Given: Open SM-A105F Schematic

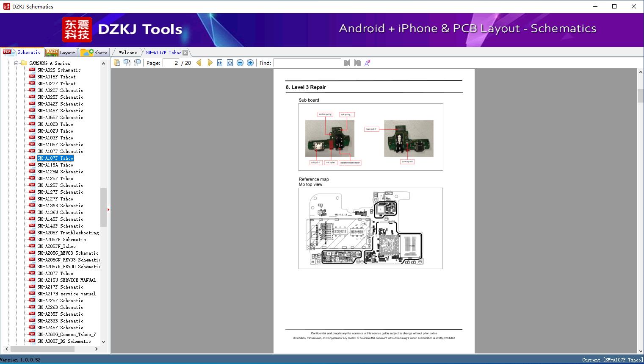Looking at the screenshot, I should coord(60,144).
